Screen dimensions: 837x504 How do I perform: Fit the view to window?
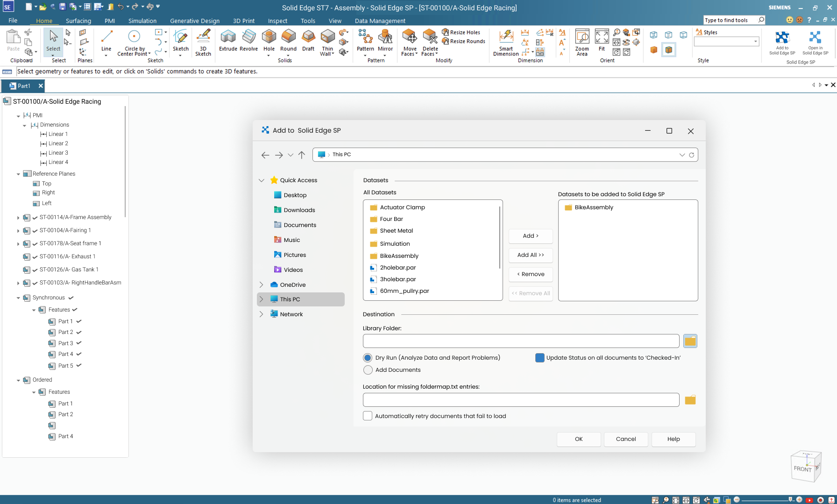(x=602, y=41)
